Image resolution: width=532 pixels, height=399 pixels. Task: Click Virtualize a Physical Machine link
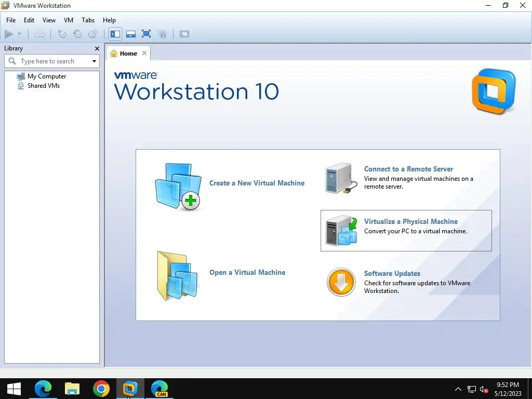point(411,221)
